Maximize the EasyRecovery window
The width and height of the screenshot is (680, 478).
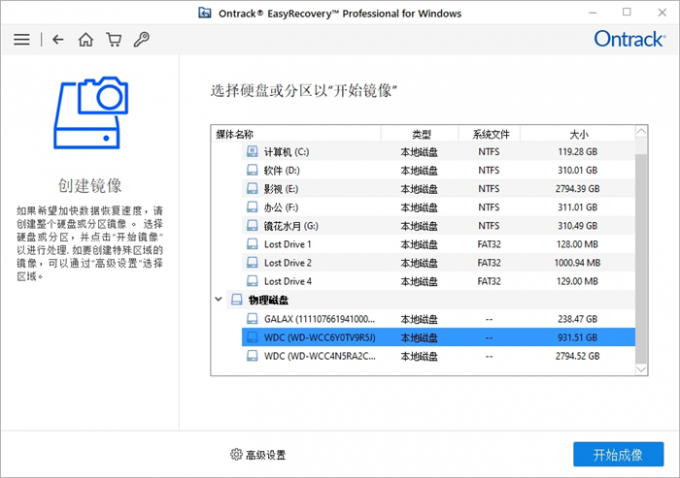coord(627,12)
